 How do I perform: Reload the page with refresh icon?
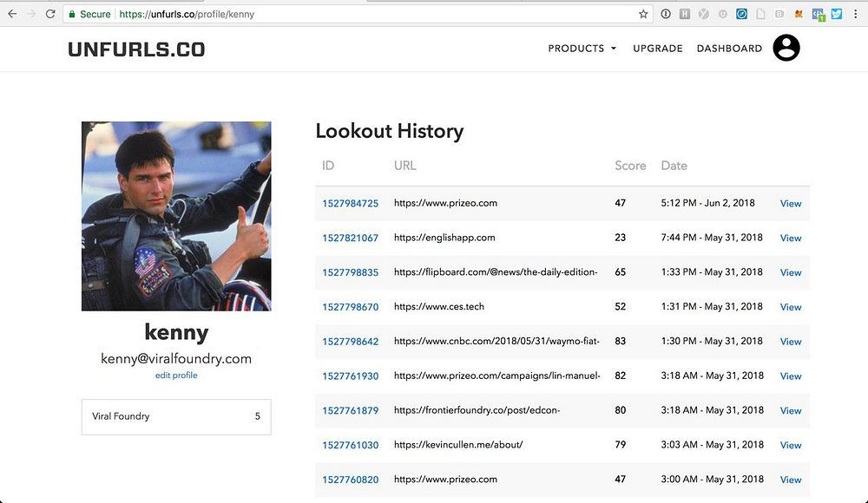[50, 14]
